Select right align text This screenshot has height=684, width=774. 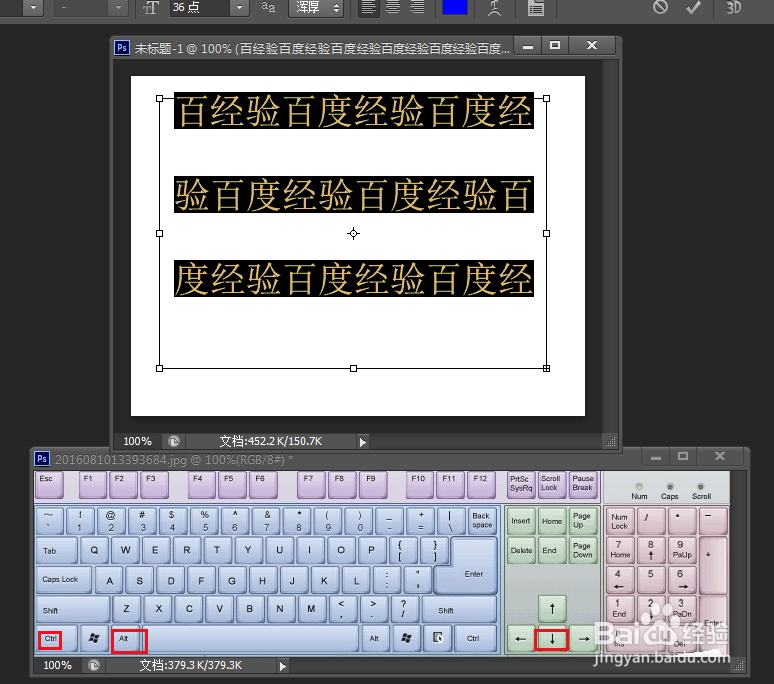pos(417,8)
